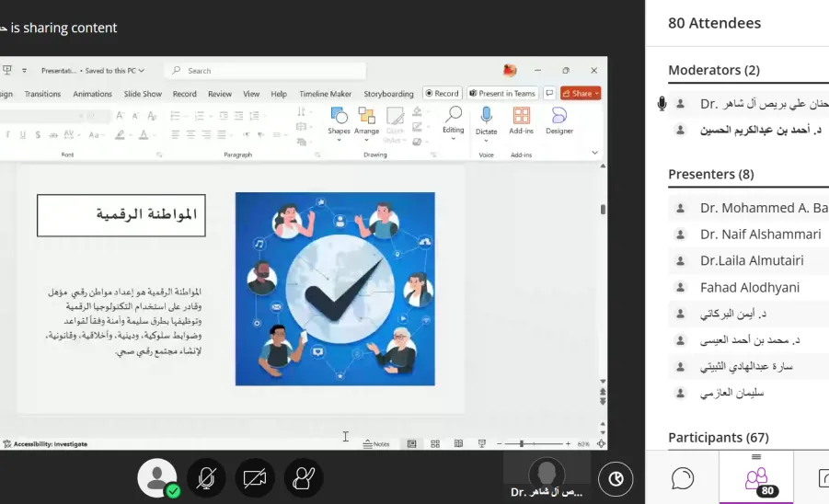
Task: Decrease font size with the smaller A
Action: (136, 116)
